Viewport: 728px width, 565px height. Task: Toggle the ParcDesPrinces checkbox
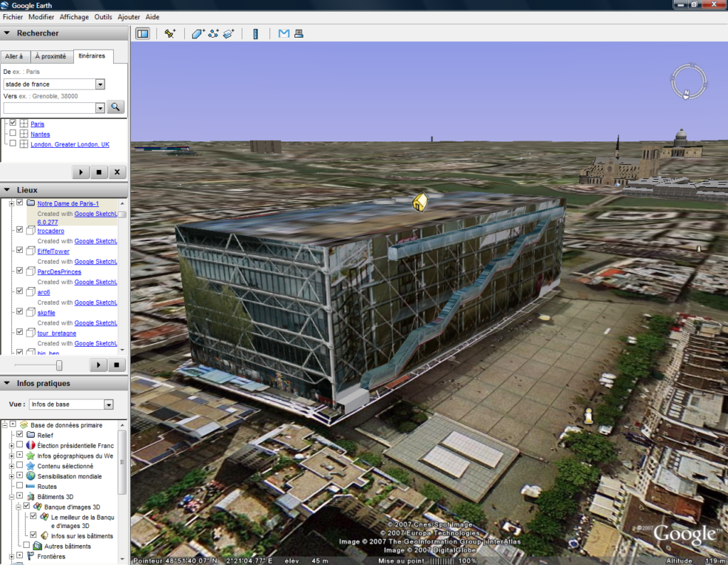pos(19,270)
